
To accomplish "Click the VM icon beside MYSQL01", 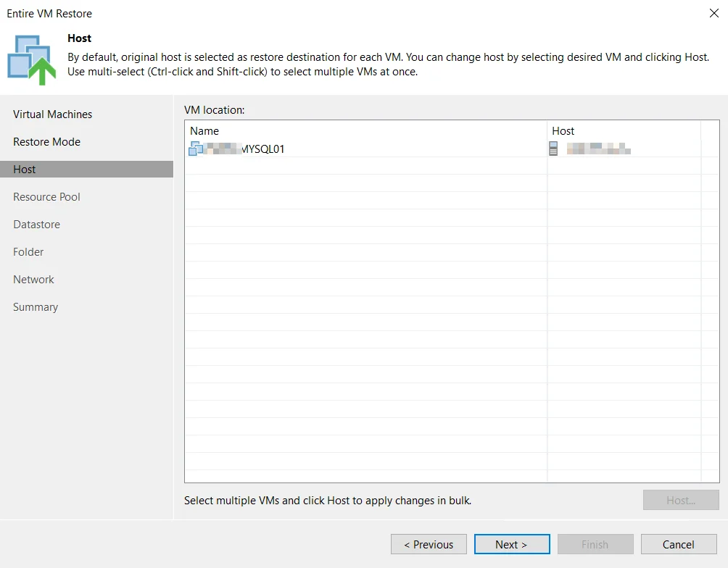I will point(196,149).
